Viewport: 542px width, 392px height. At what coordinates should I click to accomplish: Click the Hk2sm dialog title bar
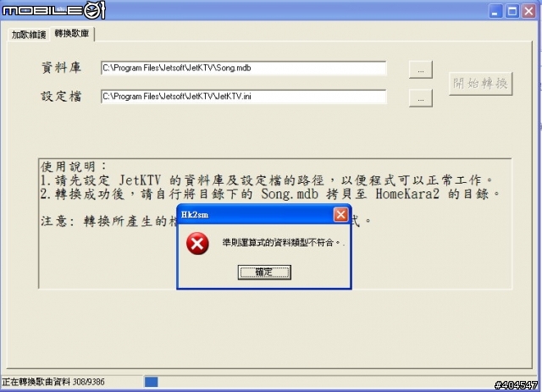(x=255, y=215)
